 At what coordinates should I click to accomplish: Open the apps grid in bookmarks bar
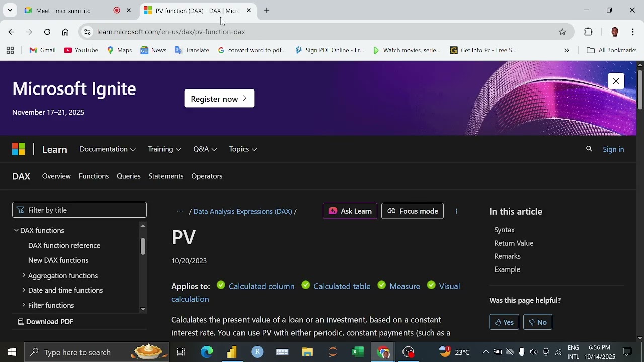[x=10, y=50]
